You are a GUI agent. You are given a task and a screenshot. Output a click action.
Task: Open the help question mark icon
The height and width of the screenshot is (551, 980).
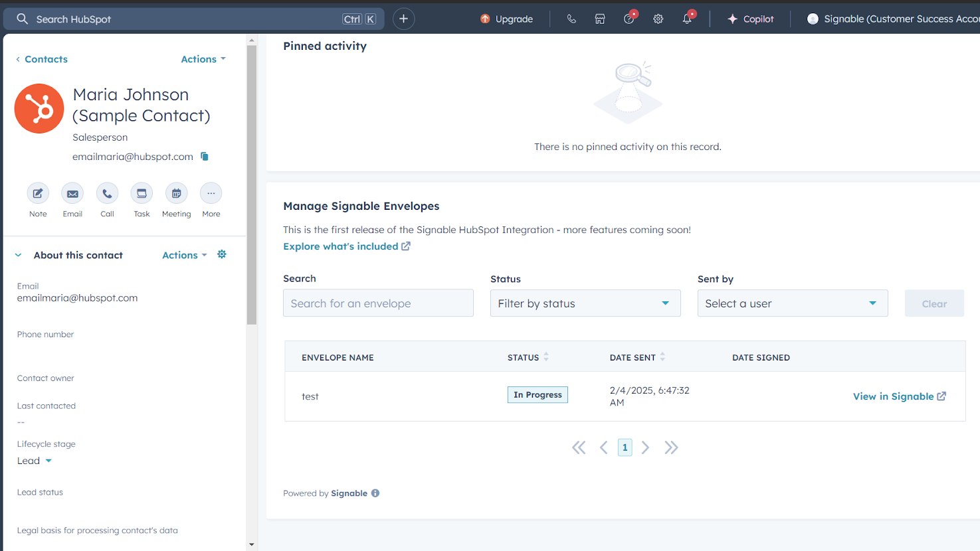tap(629, 19)
